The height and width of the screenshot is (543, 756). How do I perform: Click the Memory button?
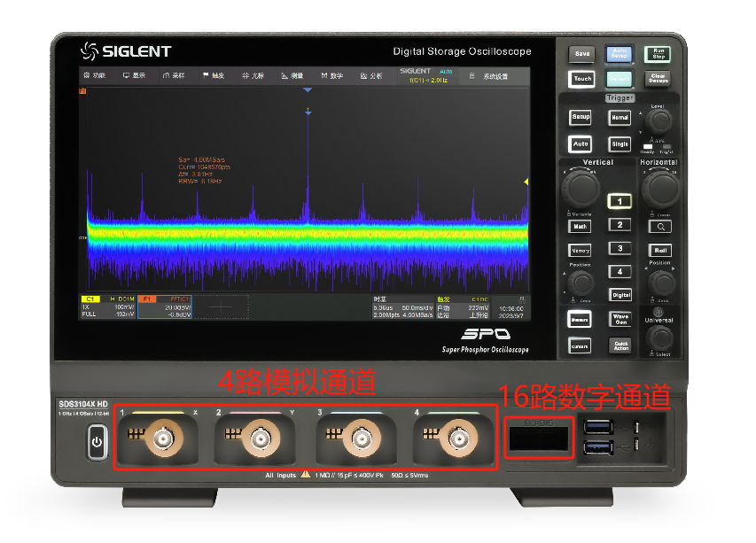pos(580,251)
